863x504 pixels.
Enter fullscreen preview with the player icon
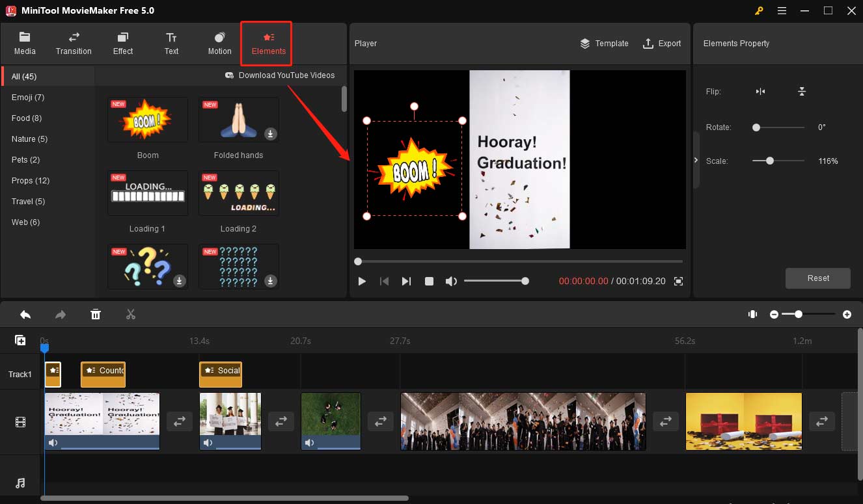[x=678, y=281]
